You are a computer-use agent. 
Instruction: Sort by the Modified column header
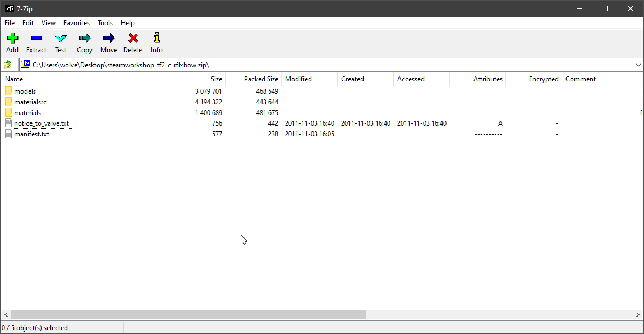click(309, 79)
